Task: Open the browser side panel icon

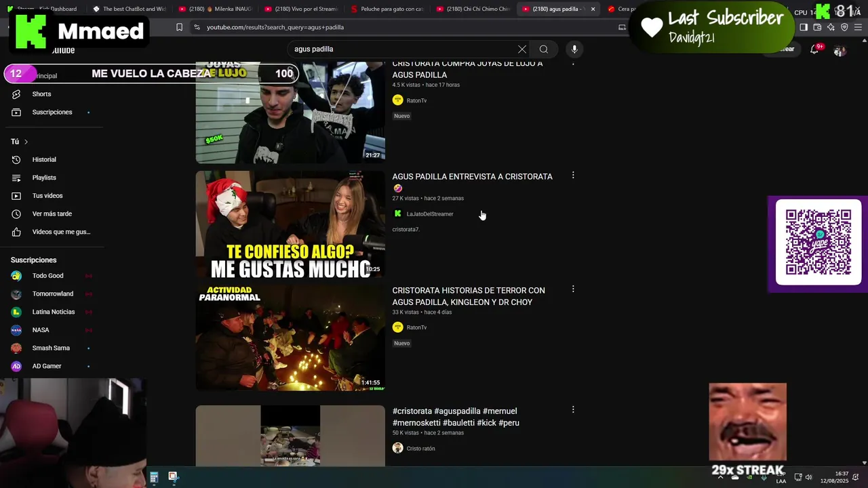Action: click(804, 27)
